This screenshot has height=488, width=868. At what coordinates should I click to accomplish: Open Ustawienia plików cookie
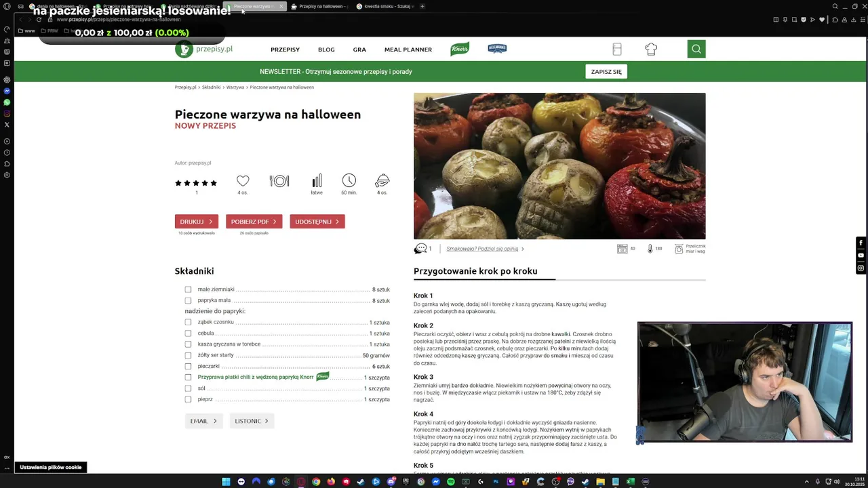click(51, 467)
